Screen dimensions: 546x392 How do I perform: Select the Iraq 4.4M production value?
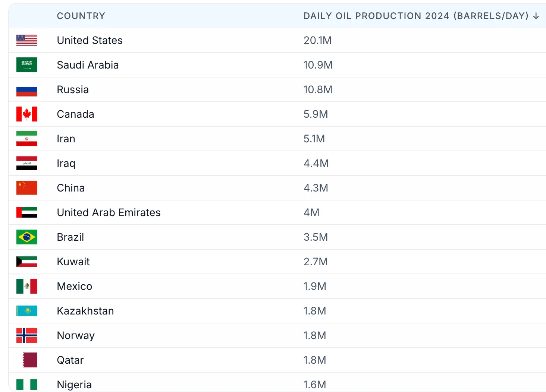coord(316,163)
